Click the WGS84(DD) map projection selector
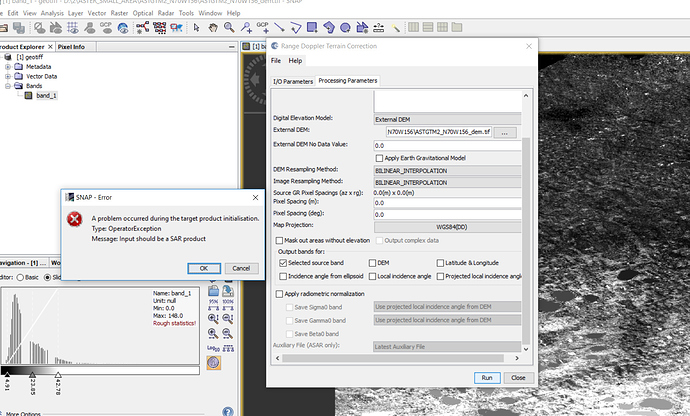The height and width of the screenshot is (416, 690). point(448,227)
